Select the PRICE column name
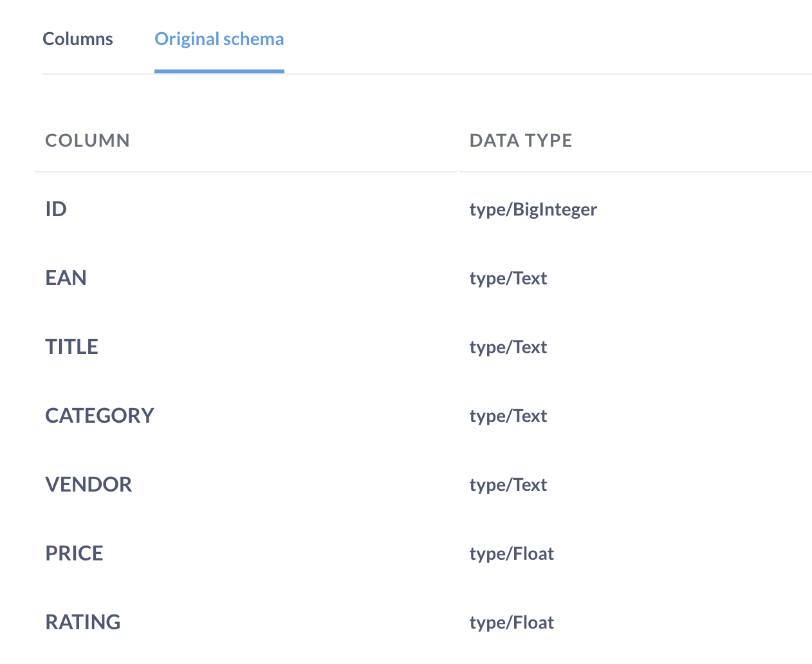 (74, 553)
